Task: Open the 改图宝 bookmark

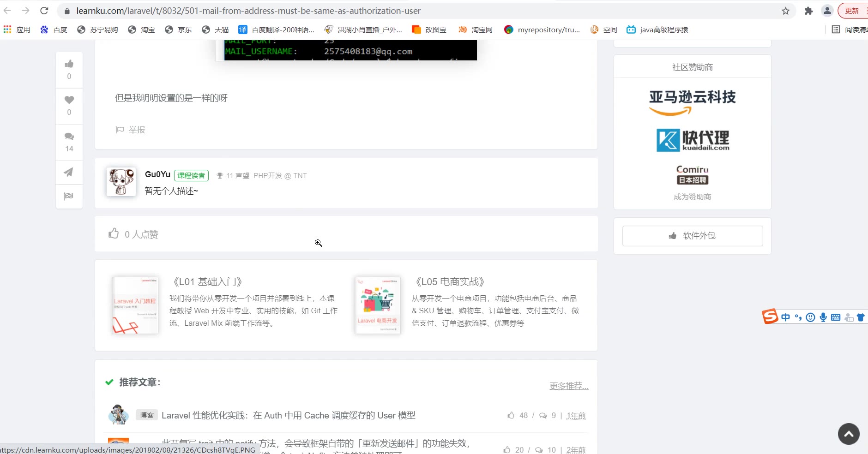Action: pyautogui.click(x=429, y=30)
